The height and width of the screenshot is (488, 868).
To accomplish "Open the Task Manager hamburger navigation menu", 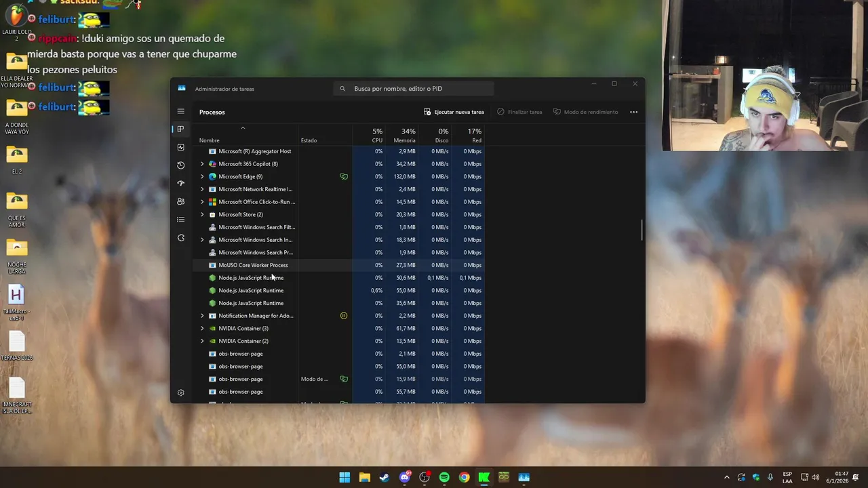I will click(180, 111).
